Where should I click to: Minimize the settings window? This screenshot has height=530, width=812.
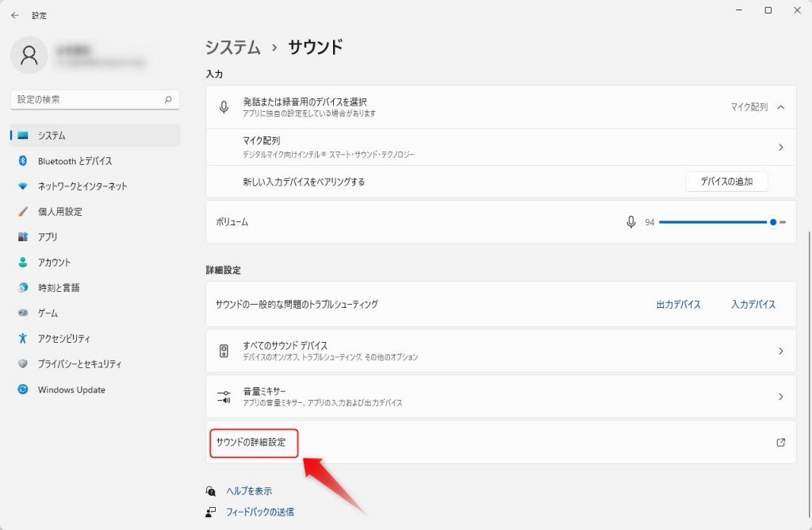point(739,10)
